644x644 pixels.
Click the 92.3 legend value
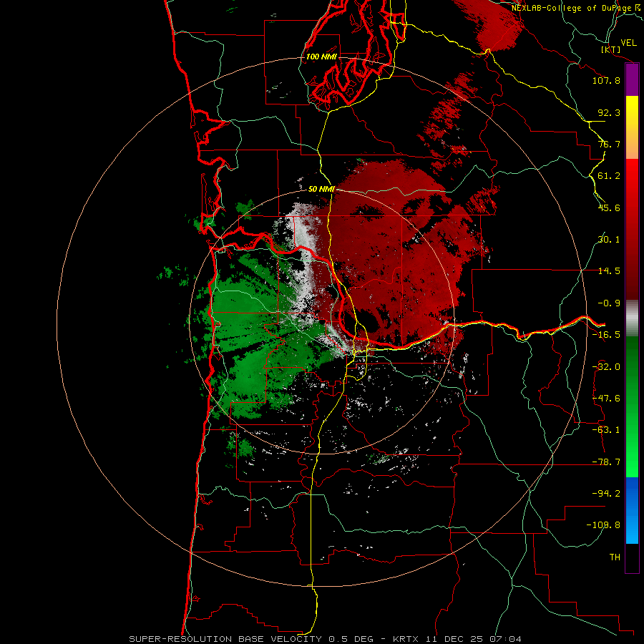click(609, 112)
